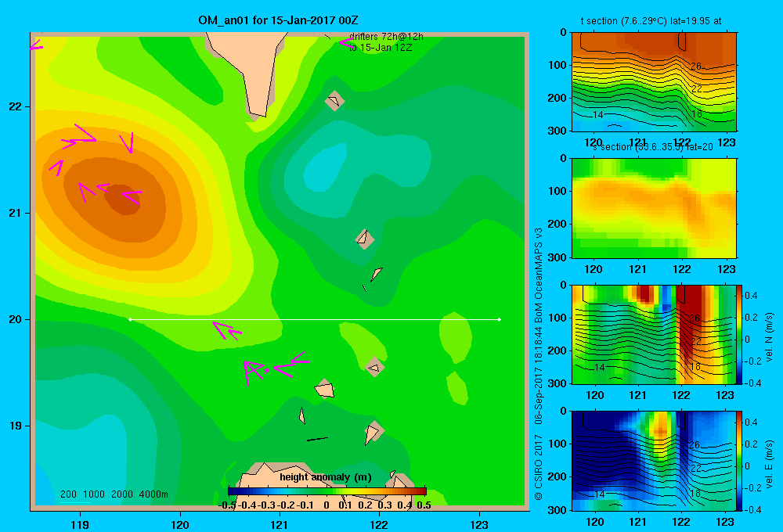This screenshot has height=532, width=783.
Task: Click the "200 1000 2000 4000m" depth legend
Action: click(114, 494)
